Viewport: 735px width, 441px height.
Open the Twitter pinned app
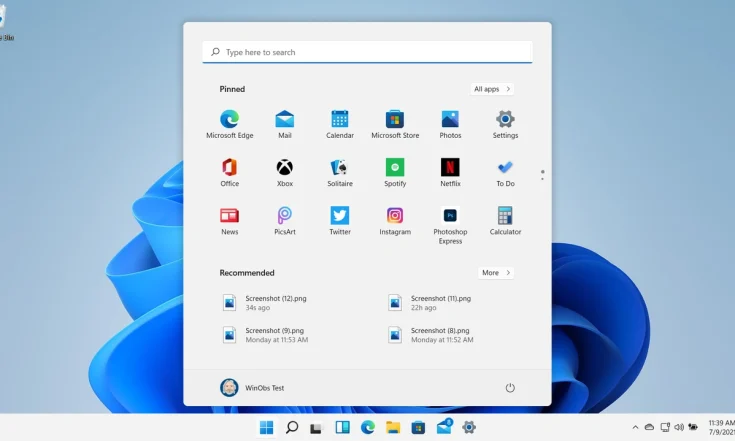[x=340, y=216]
